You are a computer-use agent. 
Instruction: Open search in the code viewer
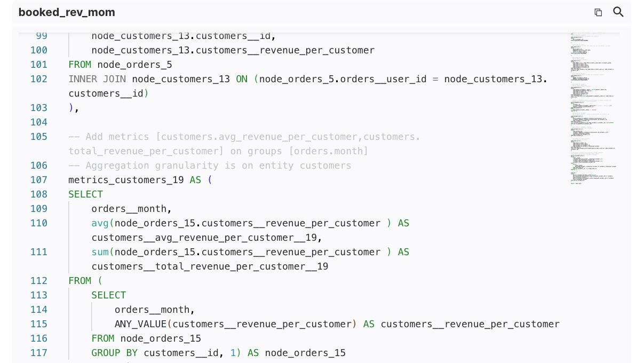click(x=618, y=12)
